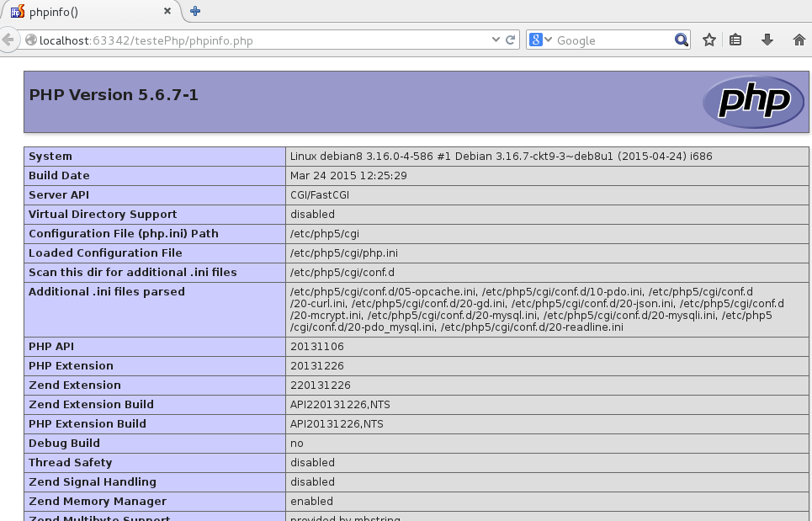
Task: Go back to previous page
Action: [x=8, y=40]
